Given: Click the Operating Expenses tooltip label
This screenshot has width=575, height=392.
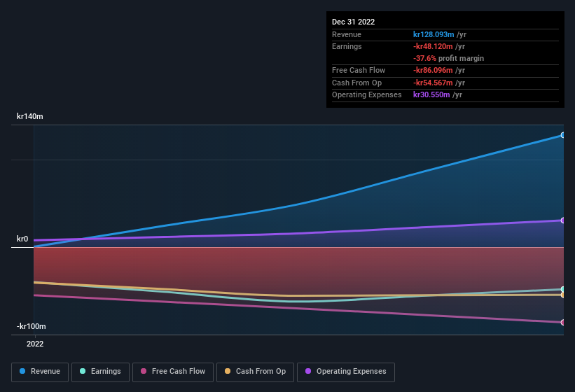Looking at the screenshot, I should (367, 94).
